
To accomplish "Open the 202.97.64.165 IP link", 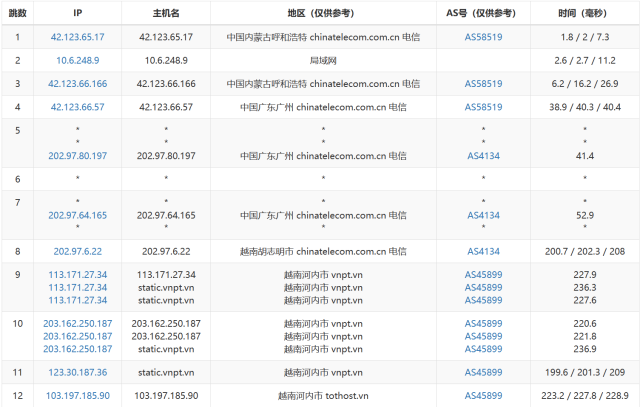I will [78, 215].
